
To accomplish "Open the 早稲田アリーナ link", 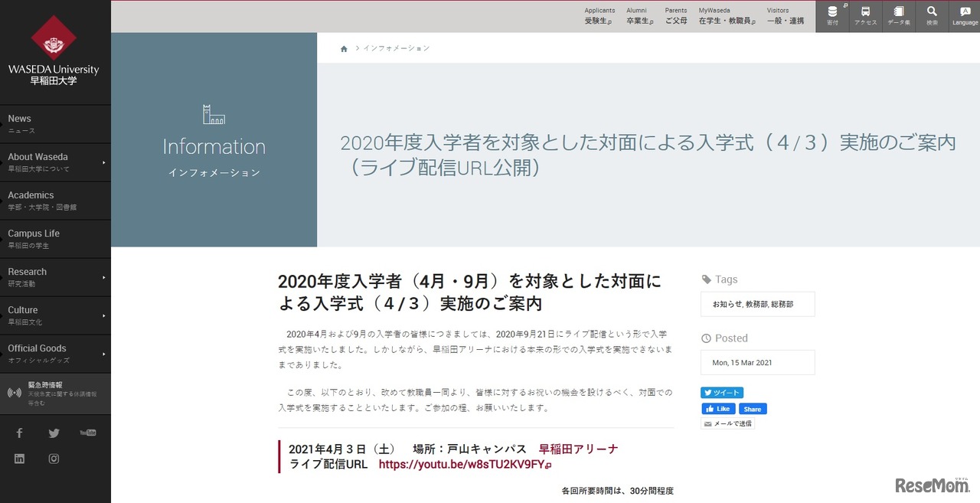I will coord(578,449).
